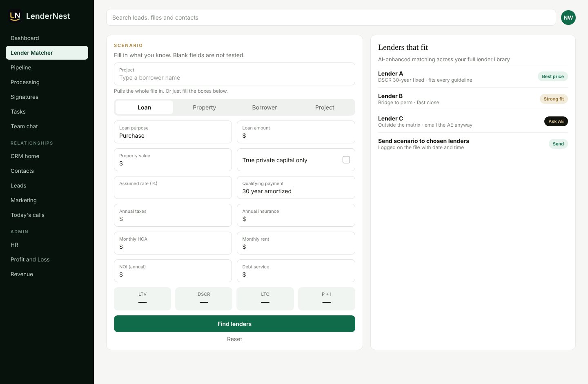The width and height of the screenshot is (588, 384).
Task: Click the Annual taxes field
Action: pyautogui.click(x=173, y=215)
